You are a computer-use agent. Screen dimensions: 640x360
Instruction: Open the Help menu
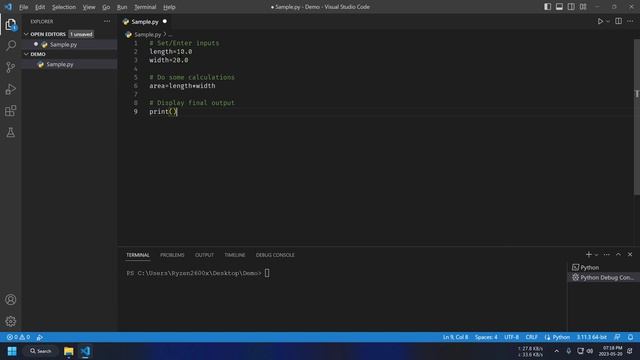click(x=169, y=7)
